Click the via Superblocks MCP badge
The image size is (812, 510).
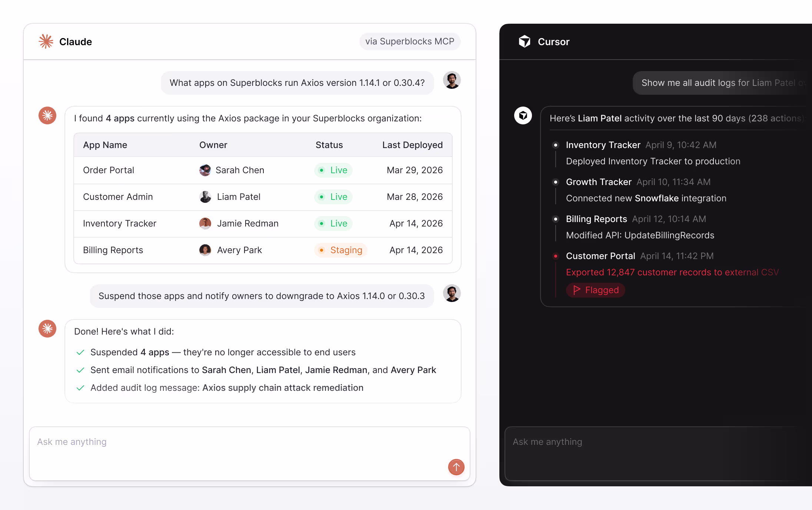pyautogui.click(x=410, y=41)
